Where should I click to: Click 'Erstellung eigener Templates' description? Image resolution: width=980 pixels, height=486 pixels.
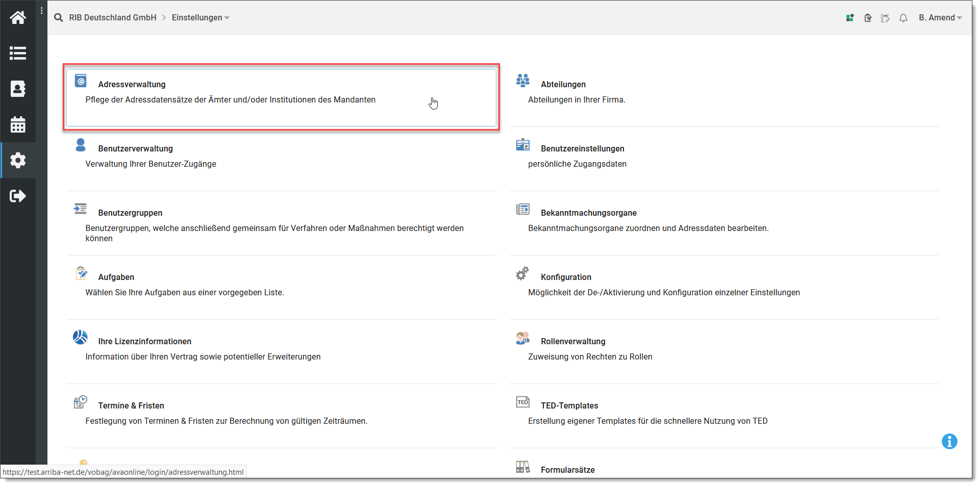coord(648,421)
